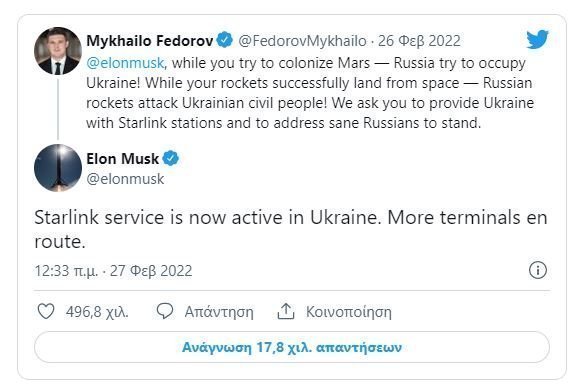Select the Απάντηση reply label
Screen dimensions: 573x386
click(x=219, y=312)
